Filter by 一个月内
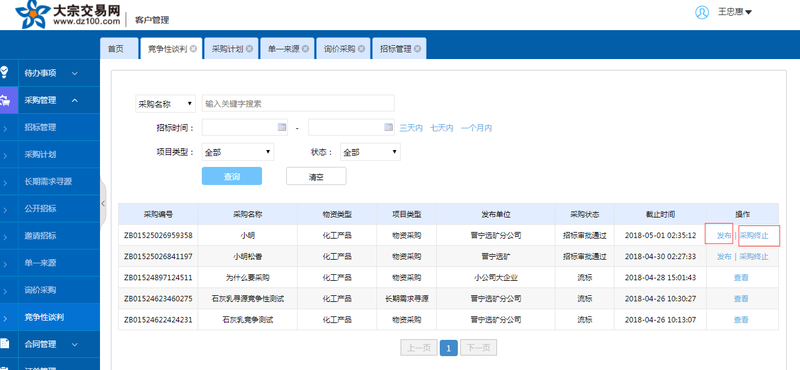Screen dimensions: 800x370 pyautogui.click(x=476, y=128)
